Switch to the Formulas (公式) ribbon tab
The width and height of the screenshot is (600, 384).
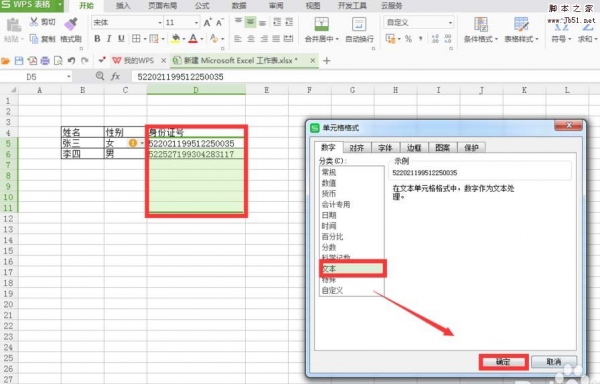pos(202,6)
